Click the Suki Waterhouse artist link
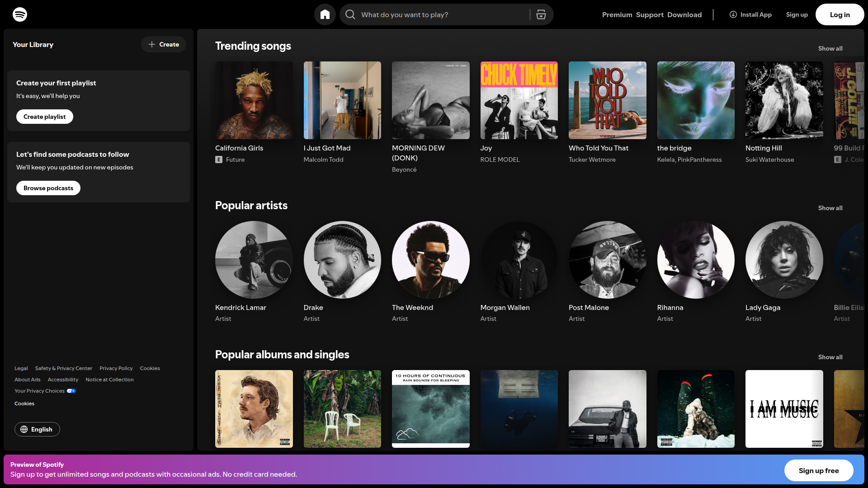The height and width of the screenshot is (488, 868). point(770,160)
